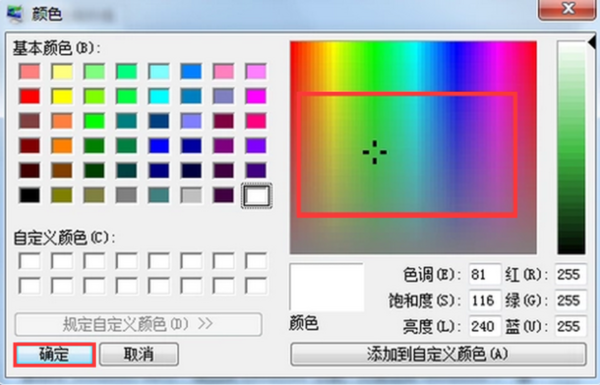Choose the pure blue swatch in fourth row
Image resolution: width=600 pixels, height=385 pixels.
[159, 146]
